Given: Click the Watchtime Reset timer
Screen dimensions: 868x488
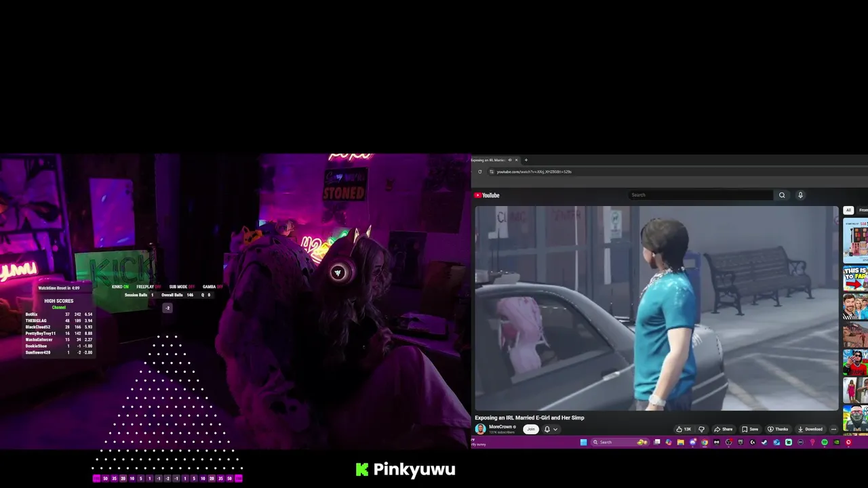Looking at the screenshot, I should 59,288.
